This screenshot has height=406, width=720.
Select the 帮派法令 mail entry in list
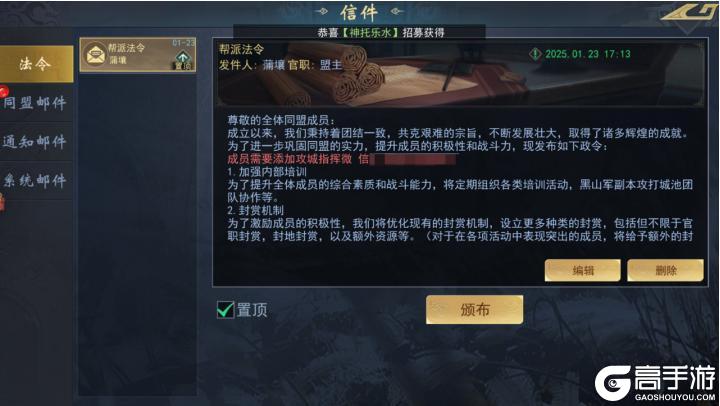coord(138,55)
